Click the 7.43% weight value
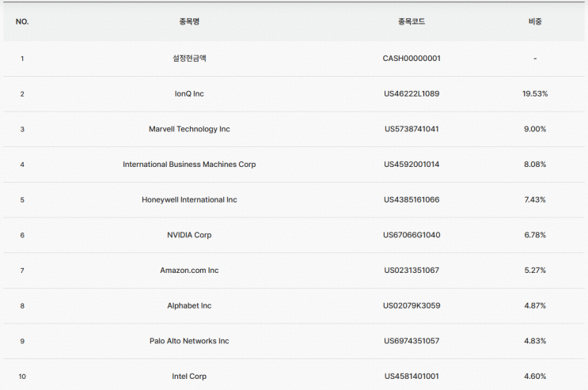 535,199
